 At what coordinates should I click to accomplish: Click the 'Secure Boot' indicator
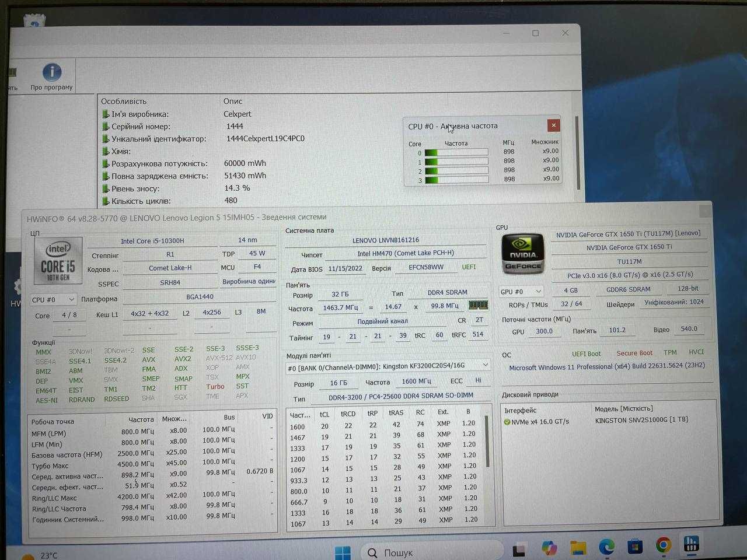[634, 353]
